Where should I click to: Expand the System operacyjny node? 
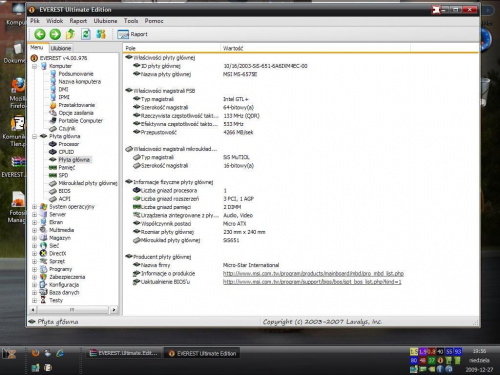(34, 207)
